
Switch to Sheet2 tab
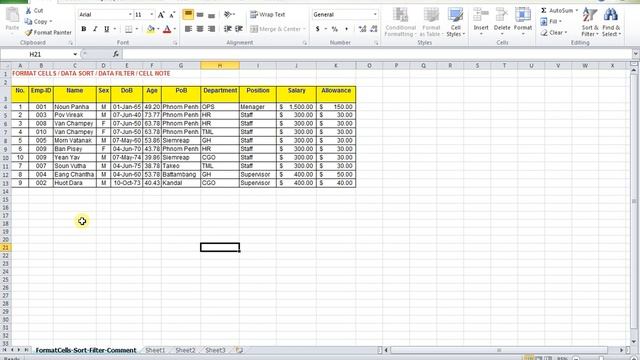(x=185, y=350)
